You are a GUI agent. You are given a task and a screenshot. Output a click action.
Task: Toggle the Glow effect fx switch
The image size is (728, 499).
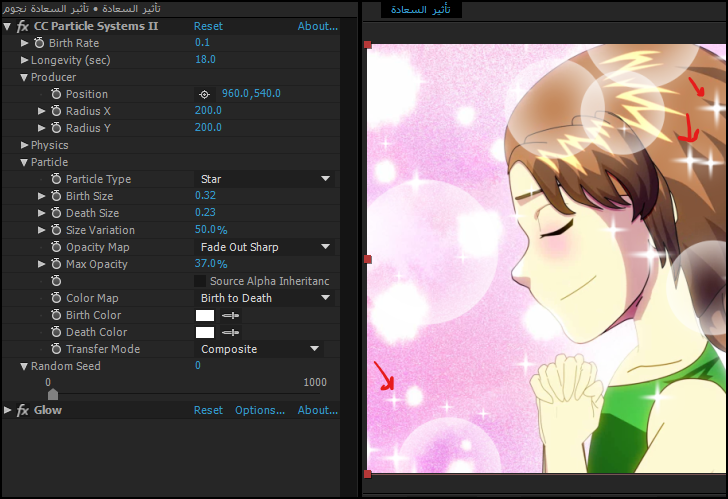click(23, 410)
